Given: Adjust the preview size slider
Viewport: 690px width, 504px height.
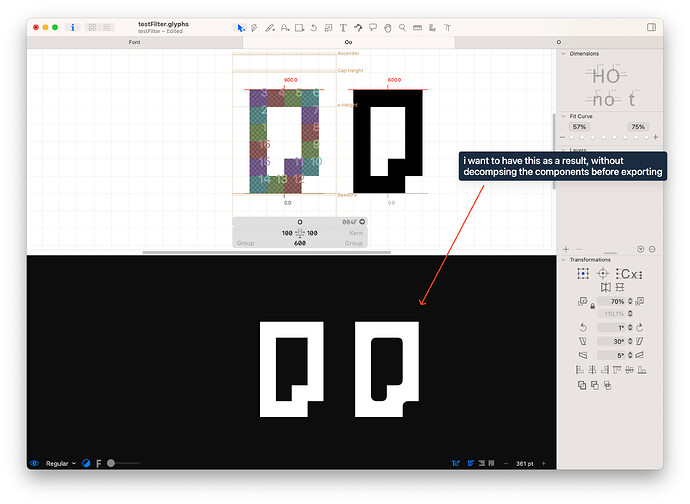Looking at the screenshot, I should [110, 463].
